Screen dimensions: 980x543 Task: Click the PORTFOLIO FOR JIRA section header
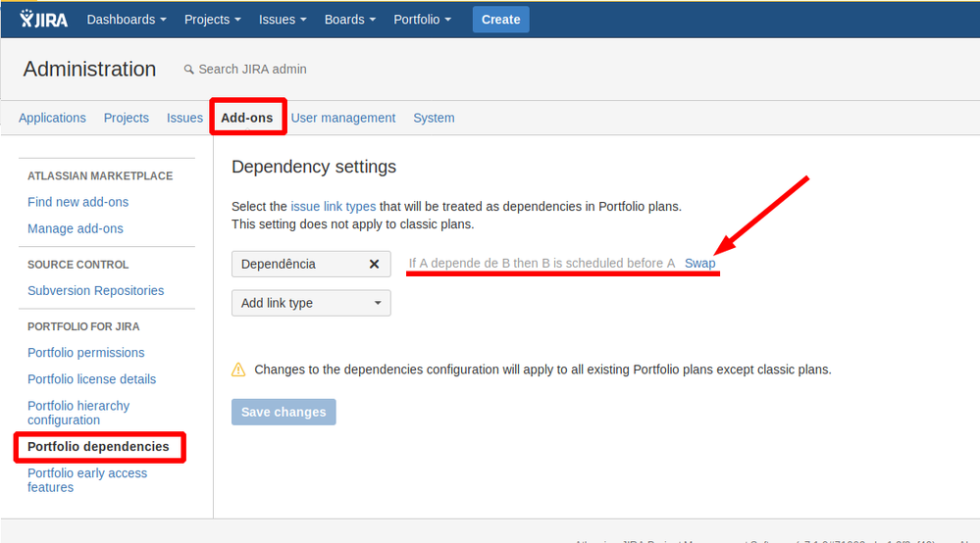click(x=83, y=326)
